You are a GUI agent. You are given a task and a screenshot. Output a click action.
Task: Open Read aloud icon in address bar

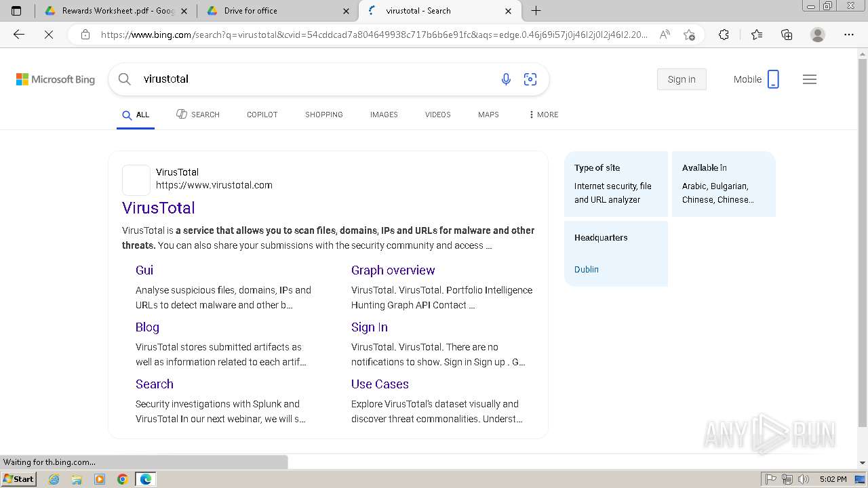[x=665, y=35]
